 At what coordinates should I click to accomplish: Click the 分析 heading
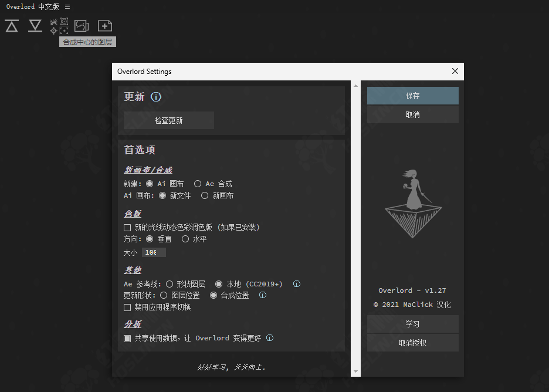[x=133, y=324]
